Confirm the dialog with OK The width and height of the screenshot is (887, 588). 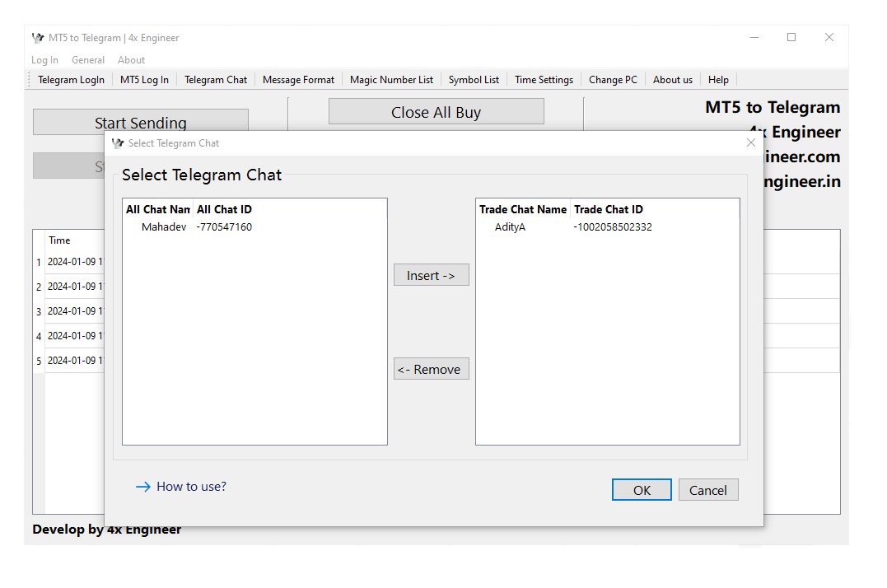(x=642, y=490)
